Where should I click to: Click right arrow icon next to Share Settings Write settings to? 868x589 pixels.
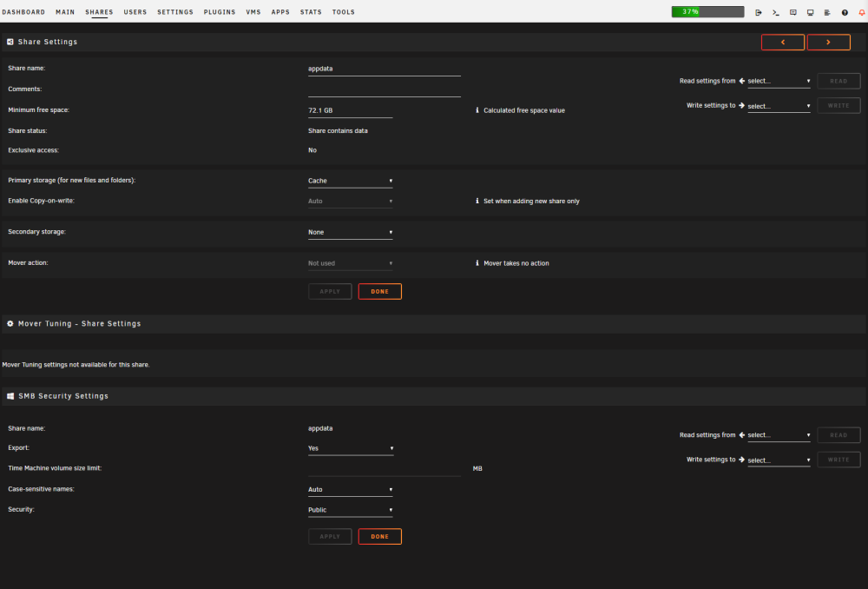pos(742,105)
